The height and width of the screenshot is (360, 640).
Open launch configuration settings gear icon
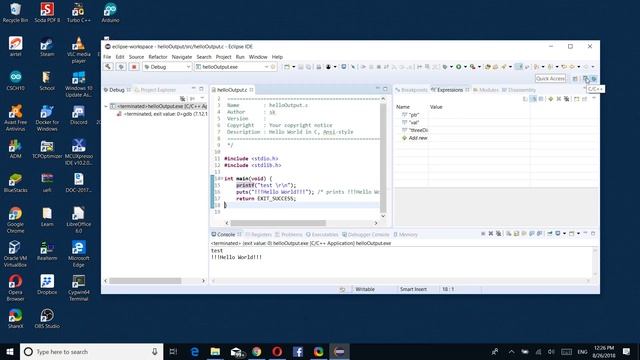[x=273, y=67]
